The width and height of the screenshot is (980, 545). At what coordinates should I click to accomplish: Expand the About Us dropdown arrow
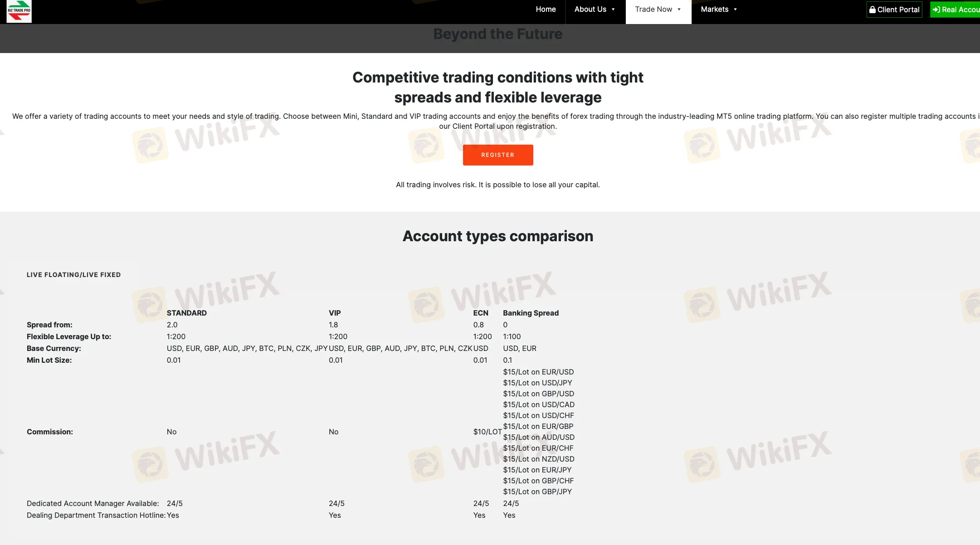pos(613,10)
